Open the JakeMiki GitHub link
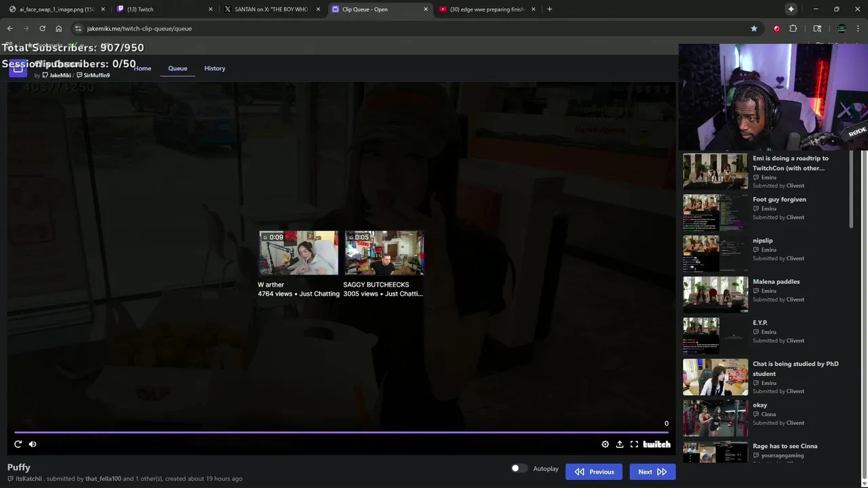This screenshot has width=868, height=488. point(56,75)
